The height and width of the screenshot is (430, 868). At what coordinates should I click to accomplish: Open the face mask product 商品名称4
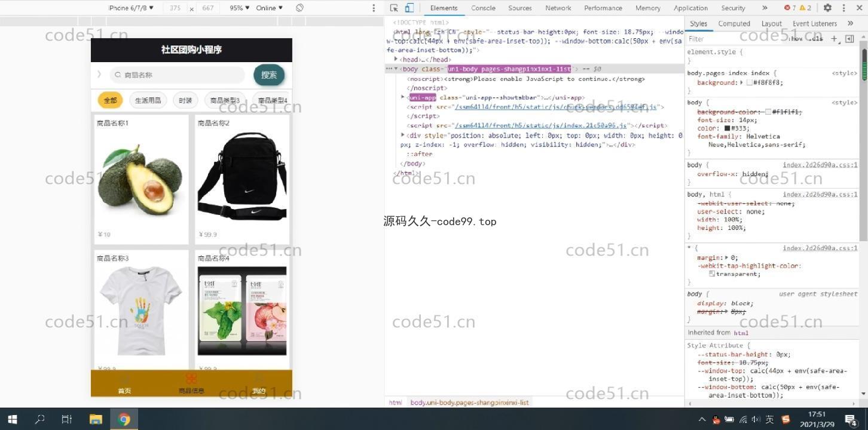[242, 310]
